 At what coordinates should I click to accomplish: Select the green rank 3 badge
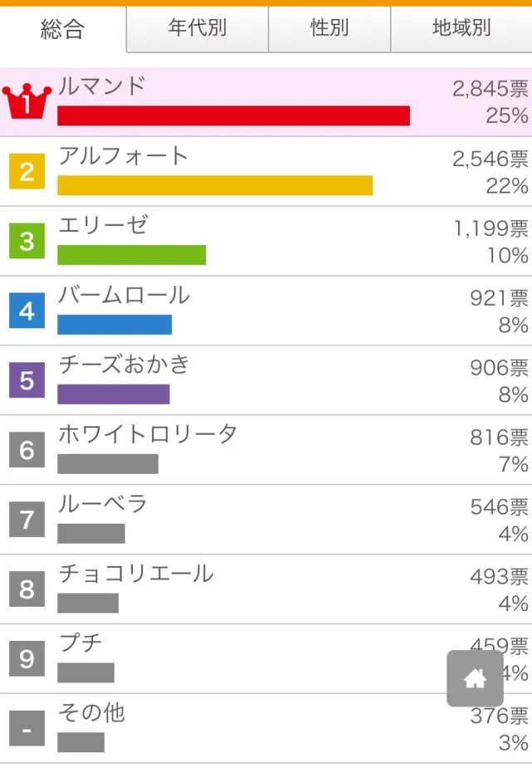(27, 241)
